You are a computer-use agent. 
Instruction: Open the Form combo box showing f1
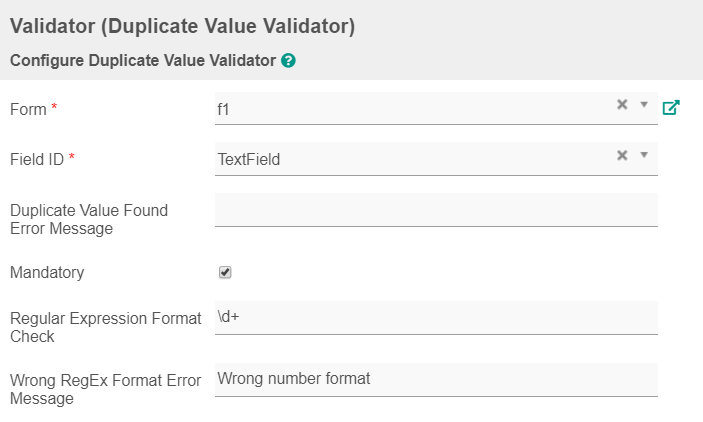tap(410, 108)
